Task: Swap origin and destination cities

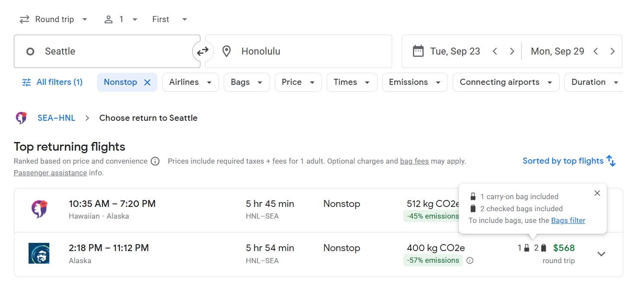Action: pyautogui.click(x=203, y=52)
